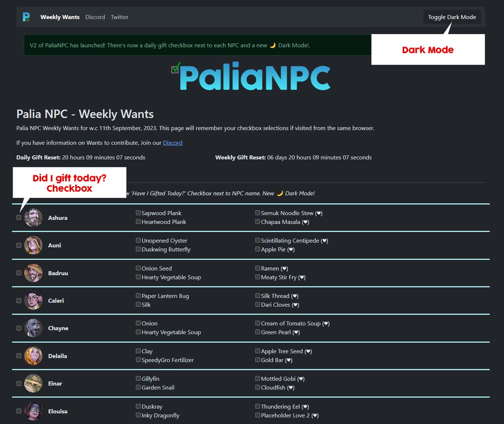Check the Apple Tree Seed checkbox

(x=257, y=351)
